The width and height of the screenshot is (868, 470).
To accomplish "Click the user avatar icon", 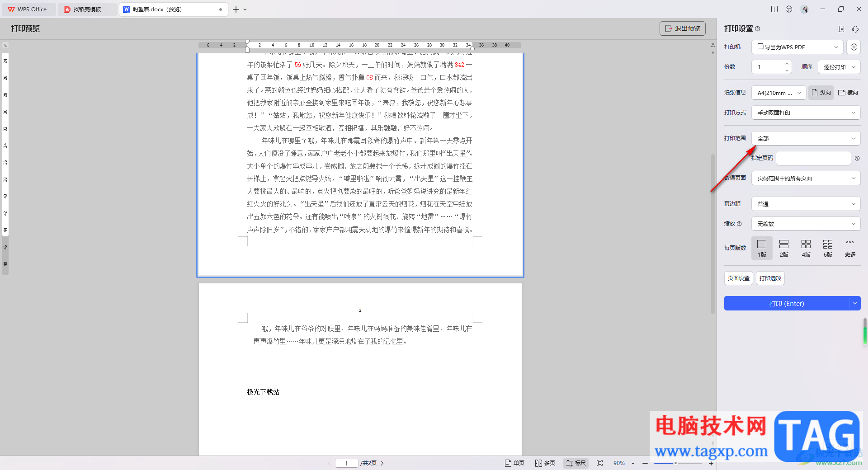I will coord(804,9).
